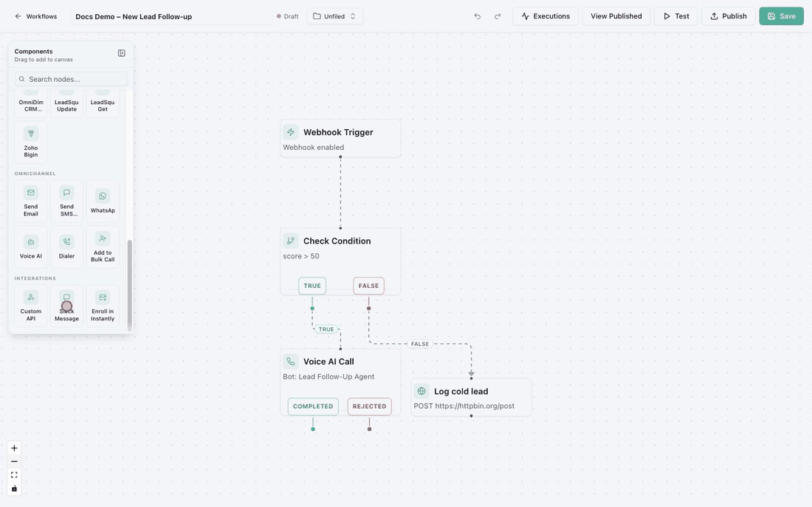The image size is (812, 507).
Task: Click the Components panel scrollbar
Action: tap(129, 285)
